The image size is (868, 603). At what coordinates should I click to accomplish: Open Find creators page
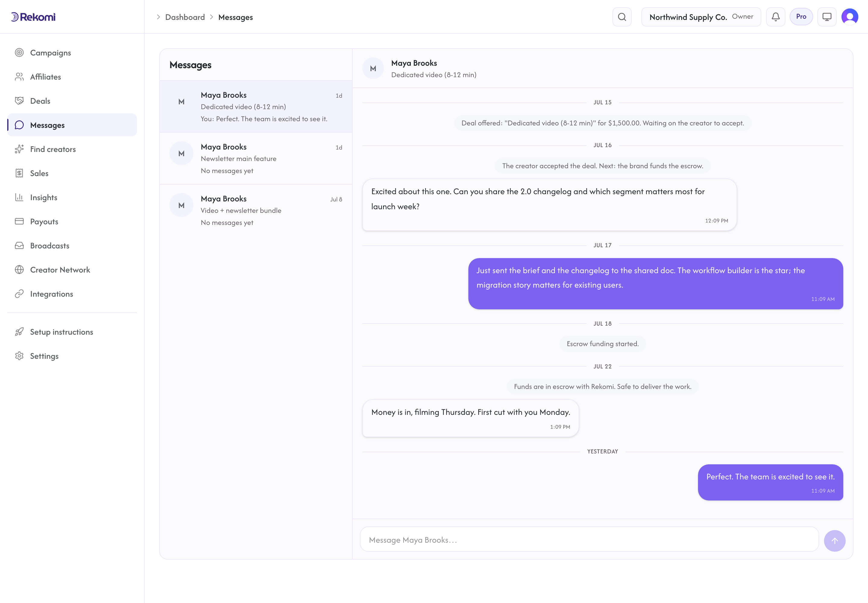click(x=72, y=149)
